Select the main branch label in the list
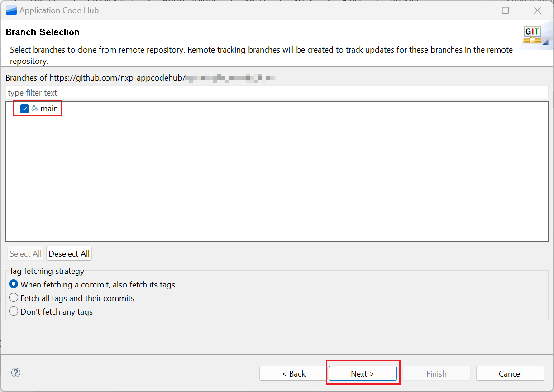This screenshot has width=554, height=392. 49,109
